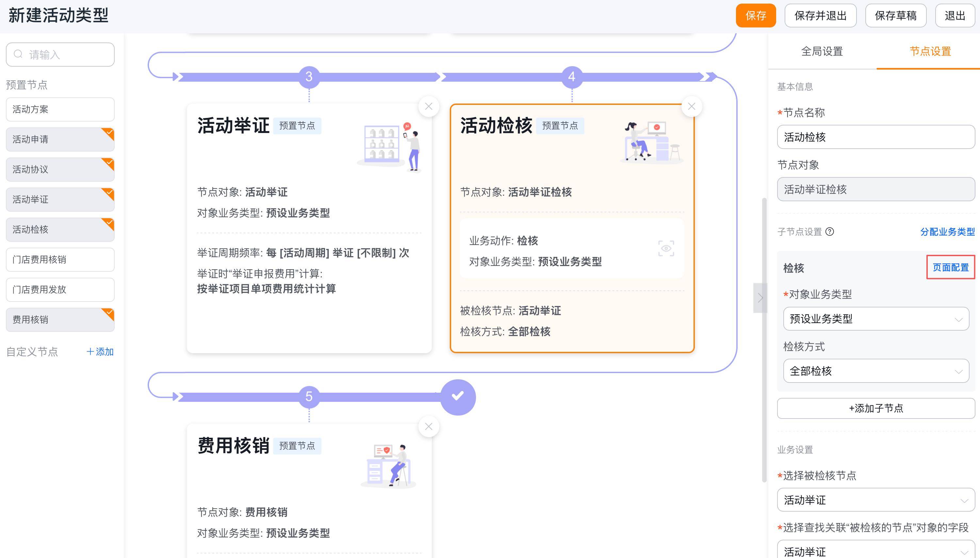Select step 3 timeline marker
The image size is (980, 558).
[309, 77]
